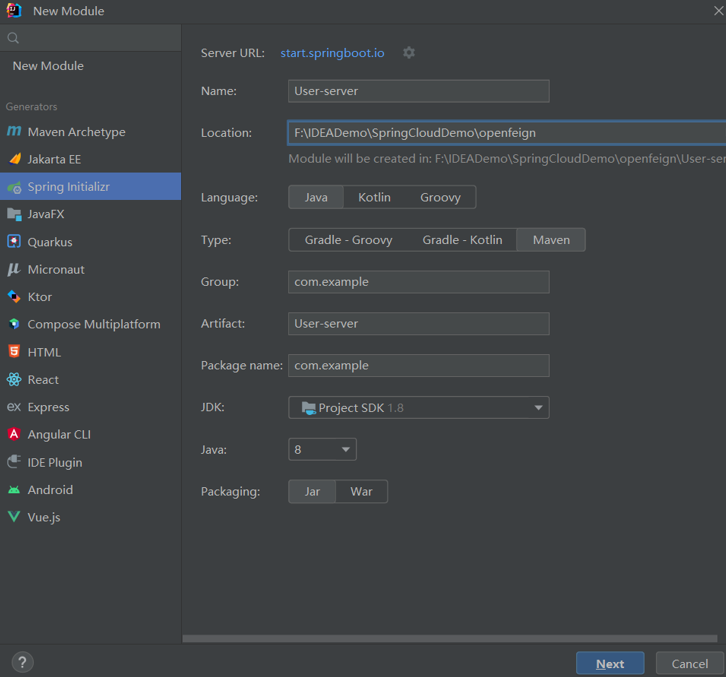Image resolution: width=726 pixels, height=677 pixels.
Task: Select the React atom icon
Action: click(x=14, y=380)
